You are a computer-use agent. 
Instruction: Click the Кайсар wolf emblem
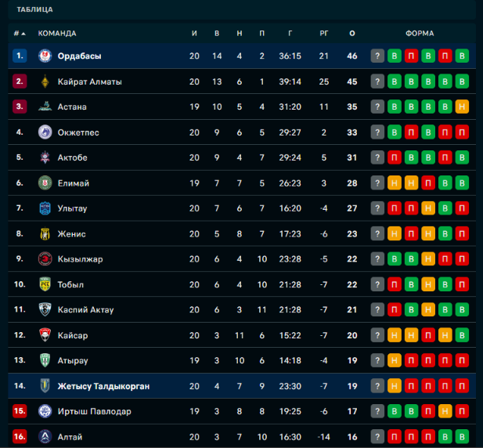[45, 335]
